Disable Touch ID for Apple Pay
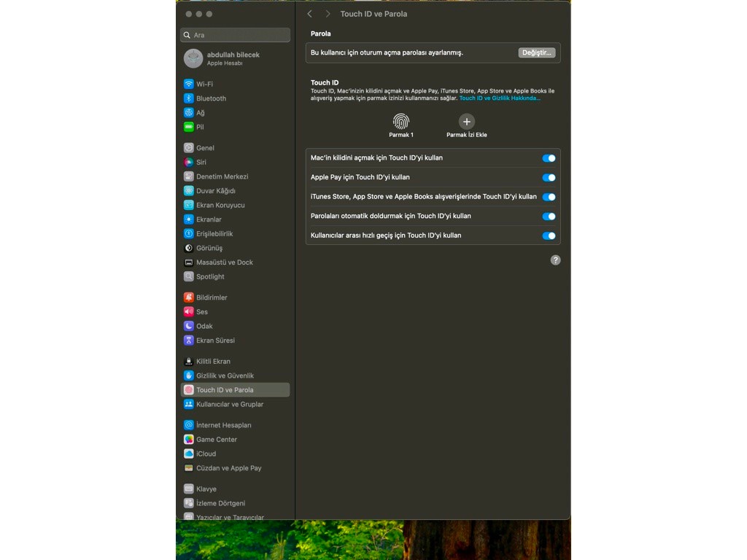Image resolution: width=747 pixels, height=560 pixels. point(549,178)
